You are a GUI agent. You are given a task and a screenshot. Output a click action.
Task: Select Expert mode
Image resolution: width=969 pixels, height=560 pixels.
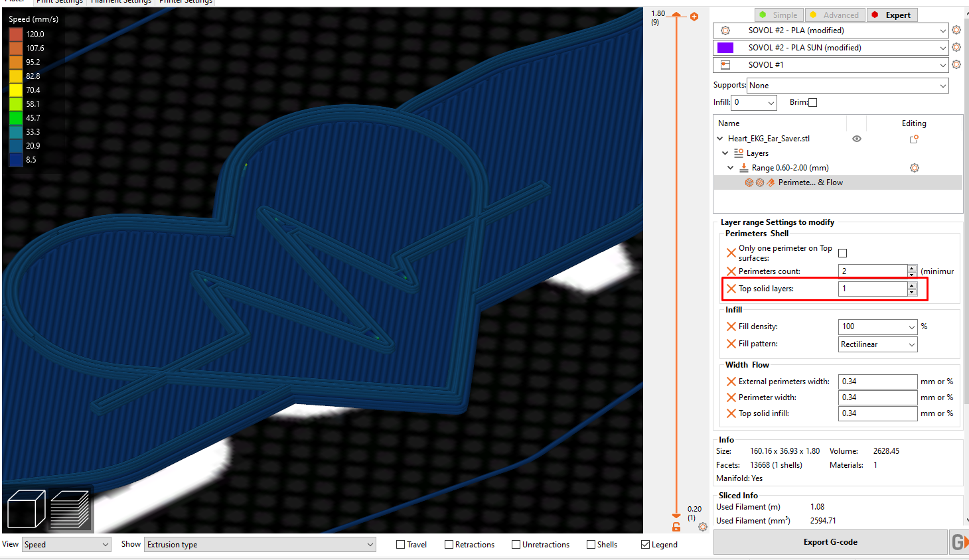(x=892, y=15)
